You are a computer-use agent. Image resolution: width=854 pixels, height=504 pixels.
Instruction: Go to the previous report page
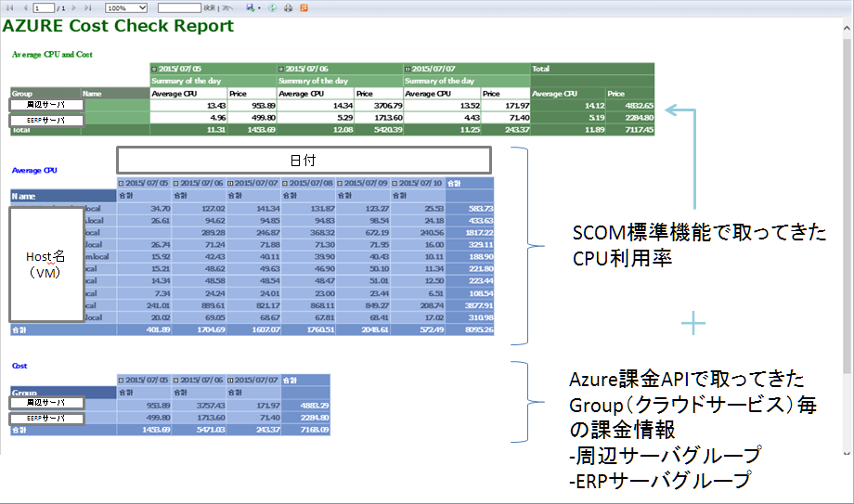tap(25, 7)
